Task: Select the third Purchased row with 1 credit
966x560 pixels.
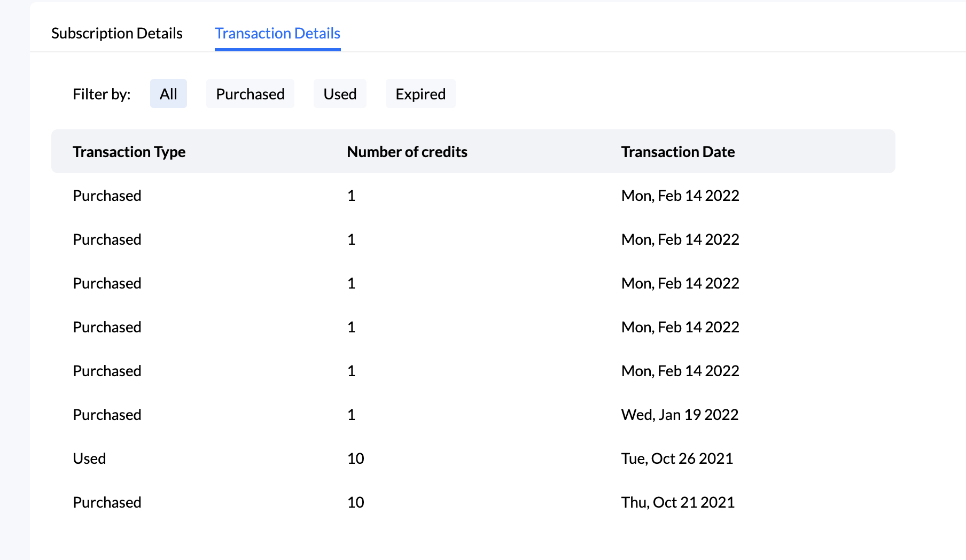Action: click(107, 283)
